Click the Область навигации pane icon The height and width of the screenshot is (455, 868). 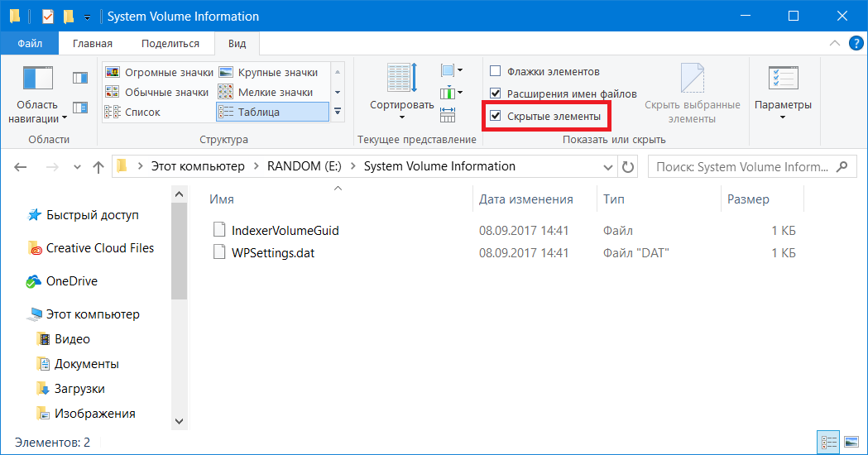(37, 79)
